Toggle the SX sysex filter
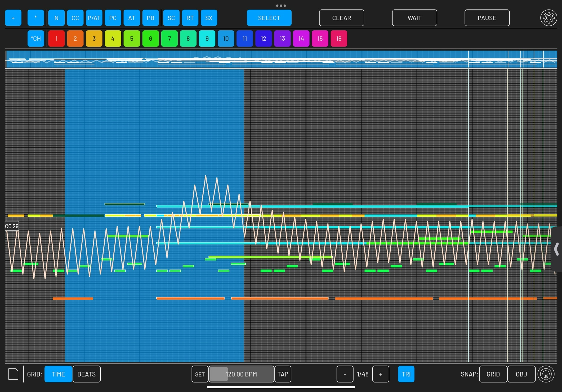The width and height of the screenshot is (562, 392). pyautogui.click(x=209, y=18)
